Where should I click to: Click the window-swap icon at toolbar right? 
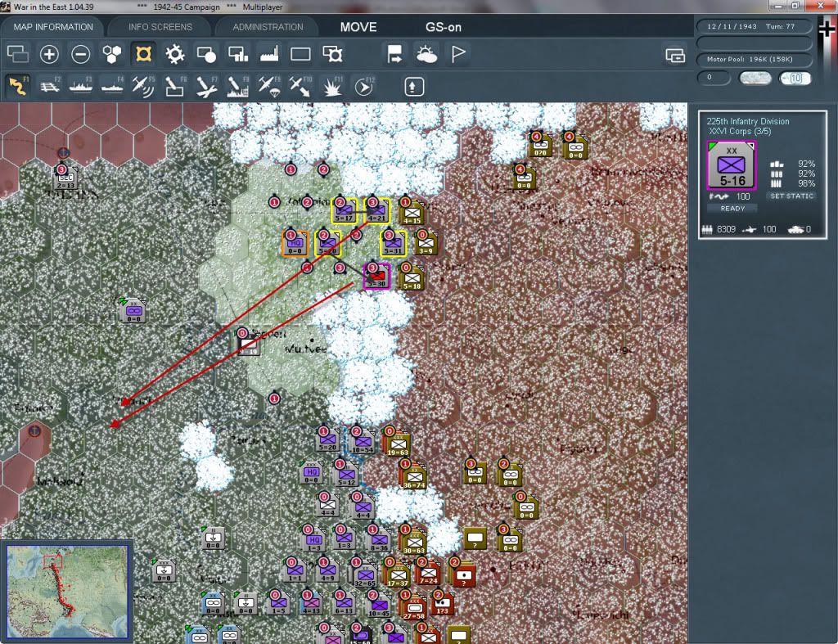[675, 55]
